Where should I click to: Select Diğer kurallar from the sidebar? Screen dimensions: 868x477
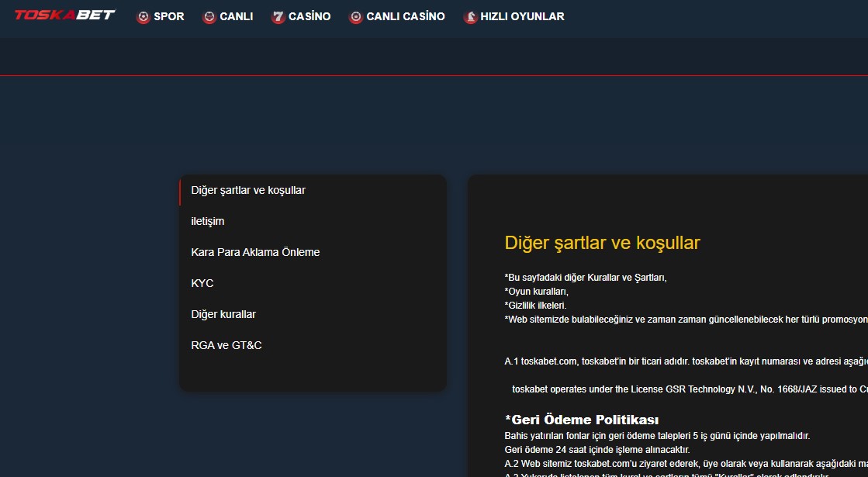tap(224, 314)
